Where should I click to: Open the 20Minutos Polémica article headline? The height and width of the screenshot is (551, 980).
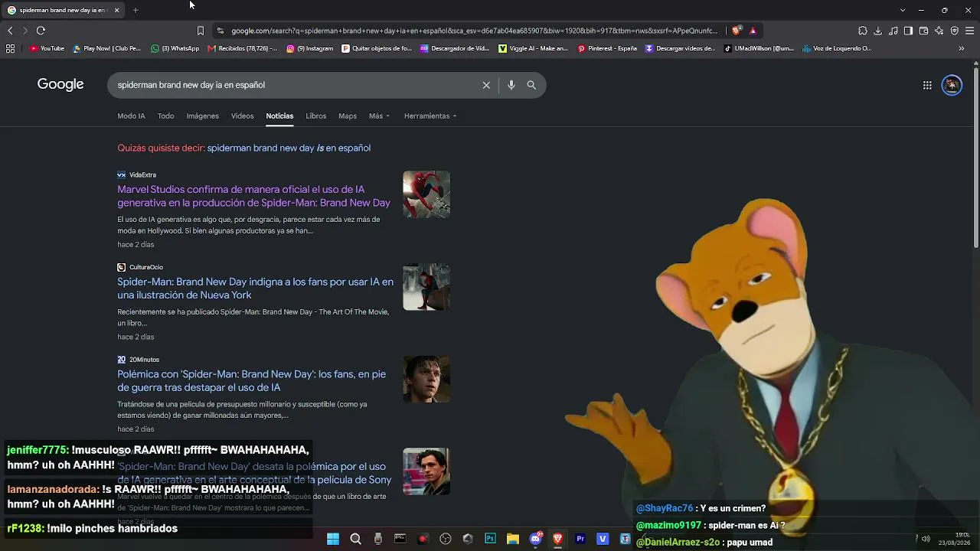251,381
